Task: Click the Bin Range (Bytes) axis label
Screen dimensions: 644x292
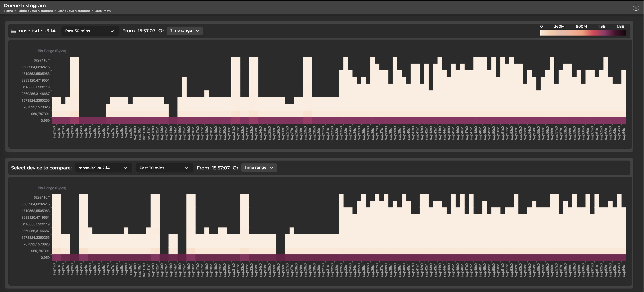Action: [x=52, y=51]
